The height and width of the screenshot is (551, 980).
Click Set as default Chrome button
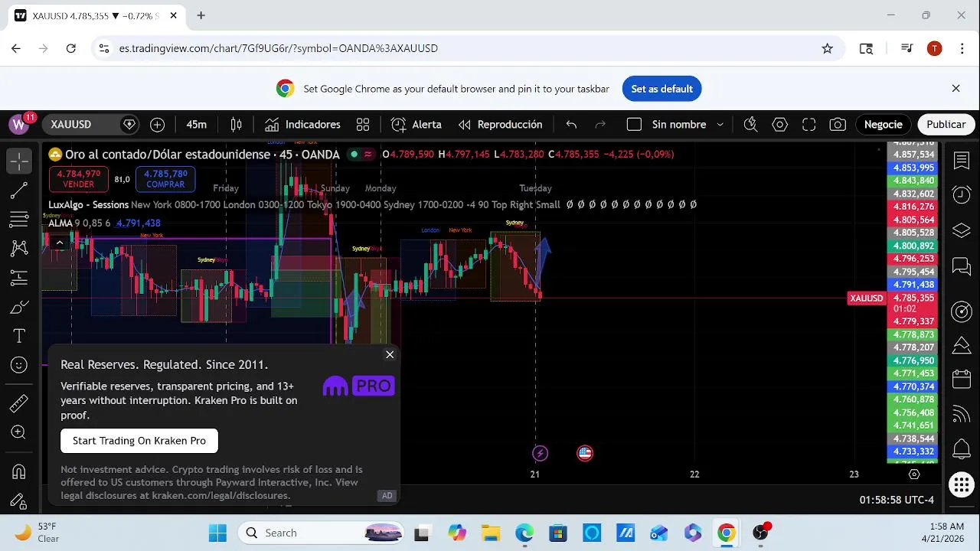661,89
